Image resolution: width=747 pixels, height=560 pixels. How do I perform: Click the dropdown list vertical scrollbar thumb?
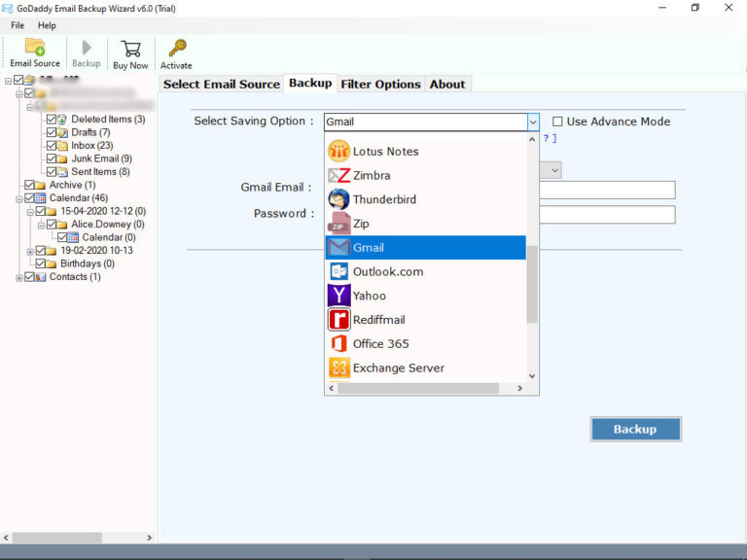(x=532, y=284)
